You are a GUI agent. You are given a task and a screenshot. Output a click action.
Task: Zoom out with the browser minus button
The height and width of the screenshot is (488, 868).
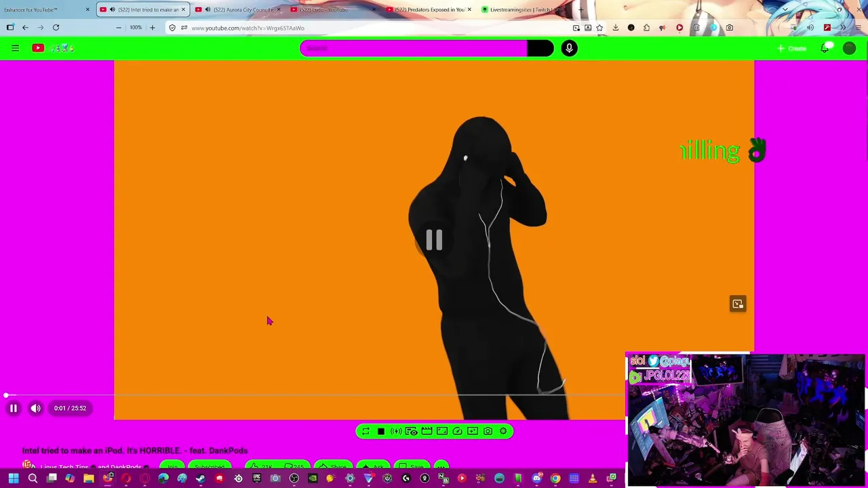[x=119, y=28]
